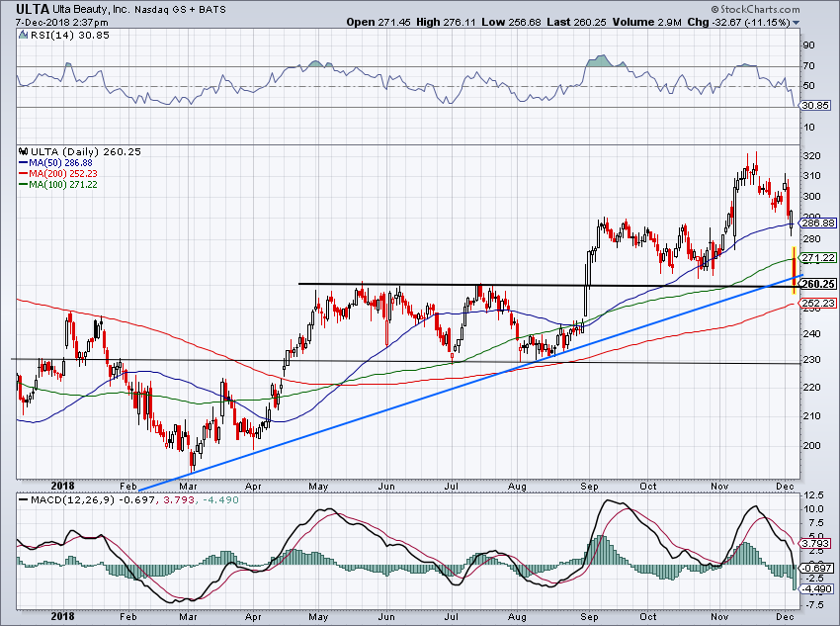Click the 286.88 price tag on axis
This screenshot has height=626, width=840.
818,223
